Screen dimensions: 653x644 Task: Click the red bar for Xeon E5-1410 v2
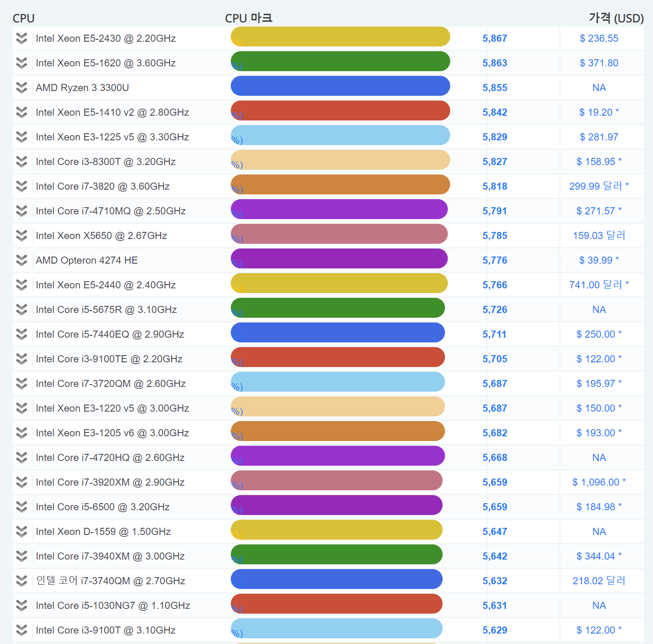[340, 110]
